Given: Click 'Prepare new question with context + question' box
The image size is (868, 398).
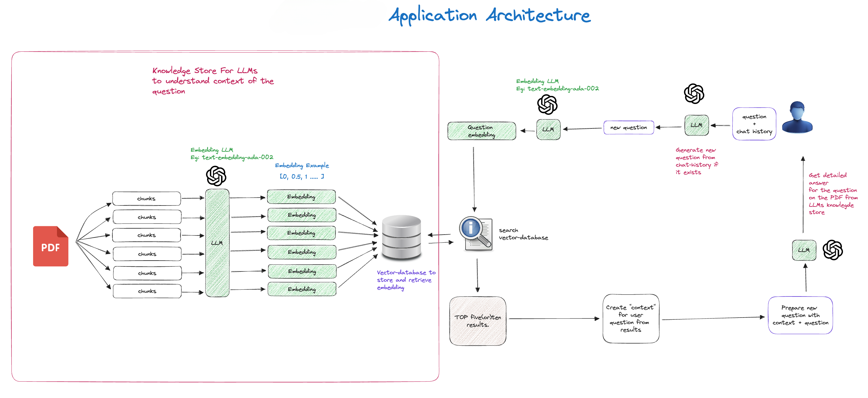Looking at the screenshot, I should [x=800, y=315].
